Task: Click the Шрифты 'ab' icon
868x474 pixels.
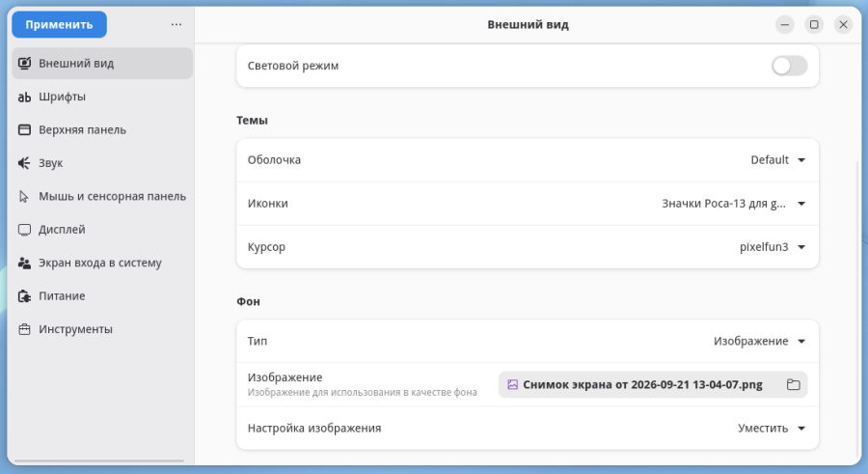Action: tap(24, 97)
